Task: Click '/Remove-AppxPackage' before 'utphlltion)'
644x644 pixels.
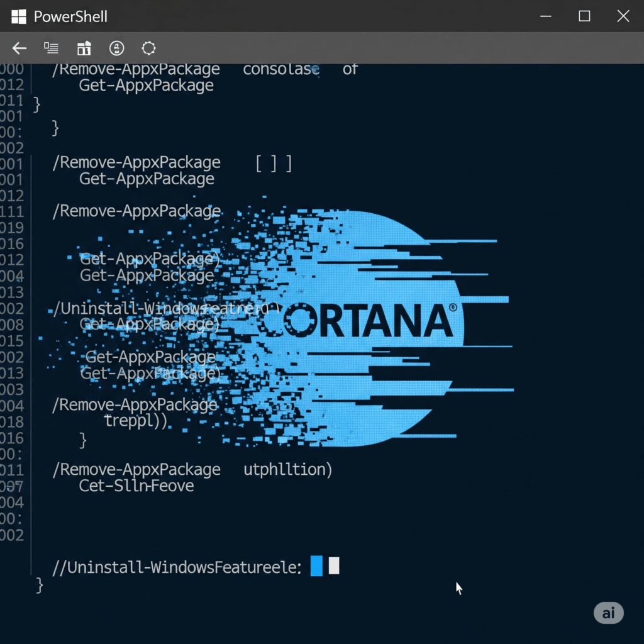Action: [x=136, y=469]
